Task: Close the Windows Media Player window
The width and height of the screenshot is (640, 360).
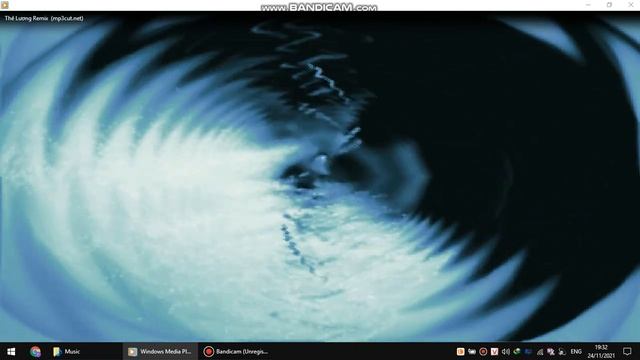Action: (631, 5)
